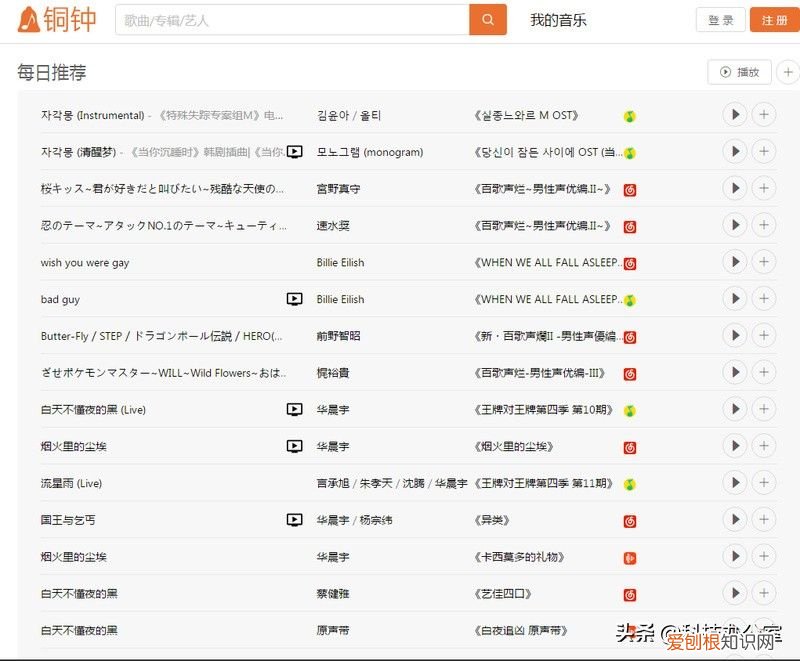Open the MV icon next to 国王与乞丐
This screenshot has width=800, height=661.
295,520
